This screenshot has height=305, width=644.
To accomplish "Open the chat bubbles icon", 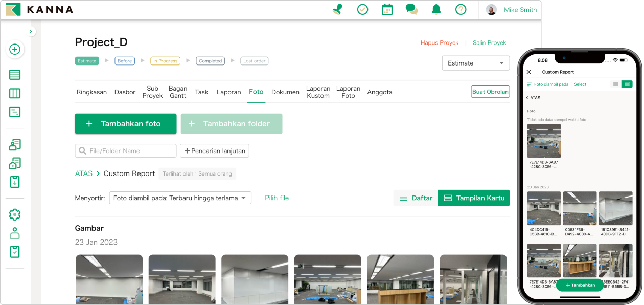I will click(411, 9).
